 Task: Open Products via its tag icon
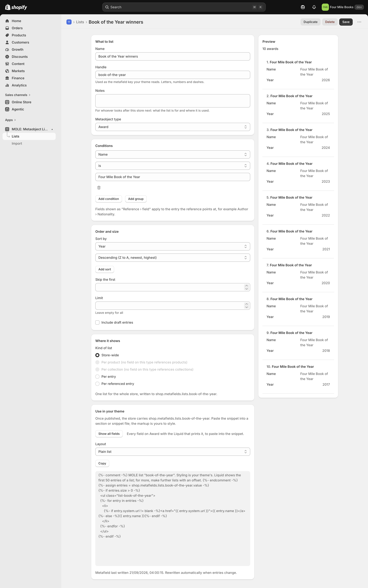[7, 35]
